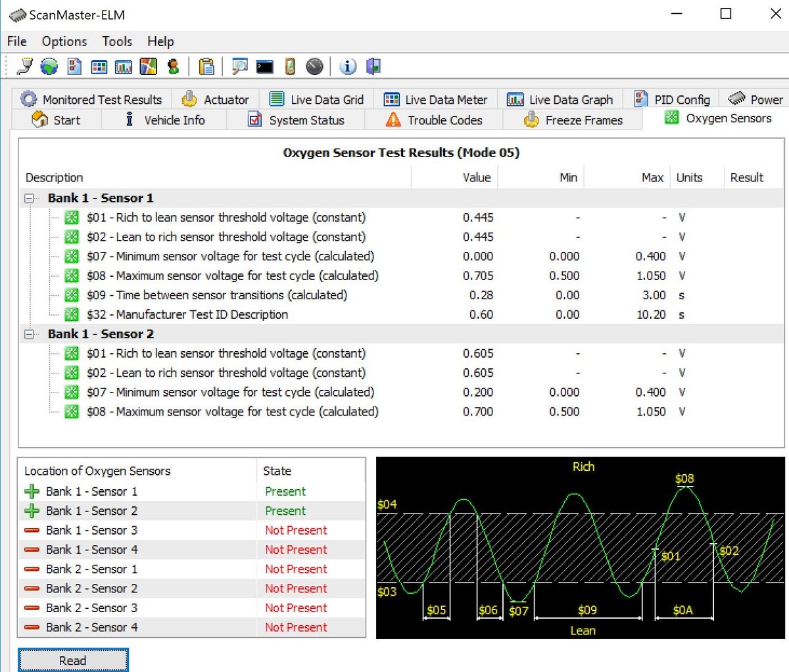Click the Not Present state of Bank 1 - Sensor 4
Viewport: 789px width, 672px height.
[x=296, y=550]
